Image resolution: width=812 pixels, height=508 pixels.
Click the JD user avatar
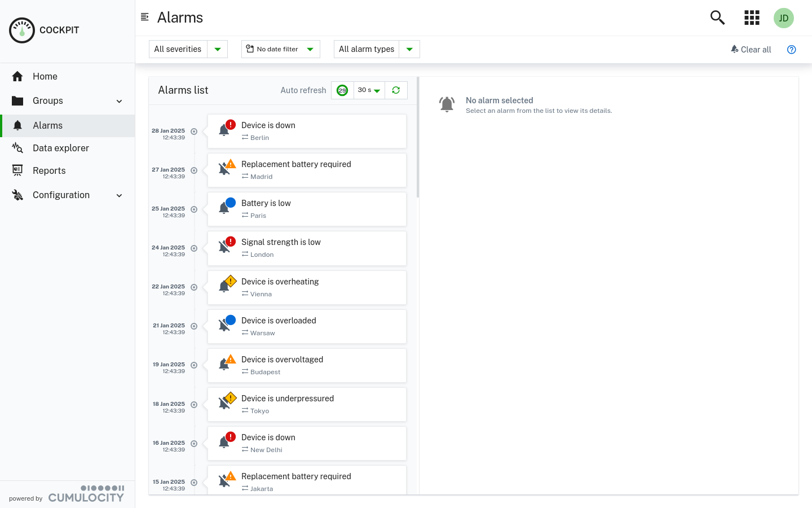pos(784,17)
